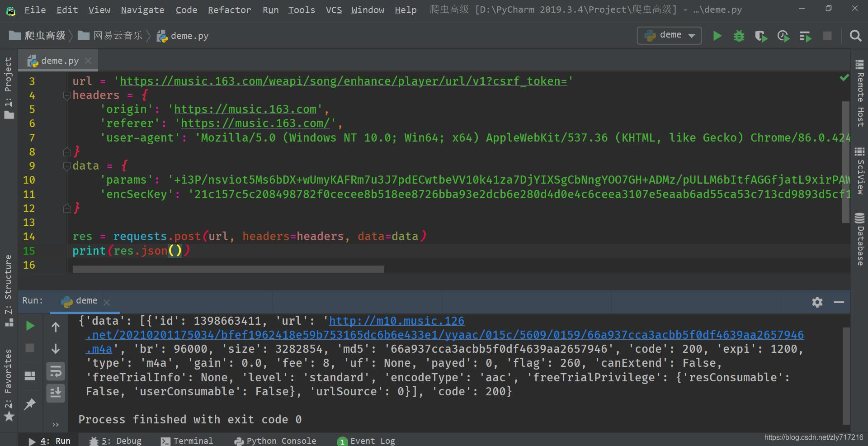
Task: Close the deme.py editor tab
Action: point(88,61)
